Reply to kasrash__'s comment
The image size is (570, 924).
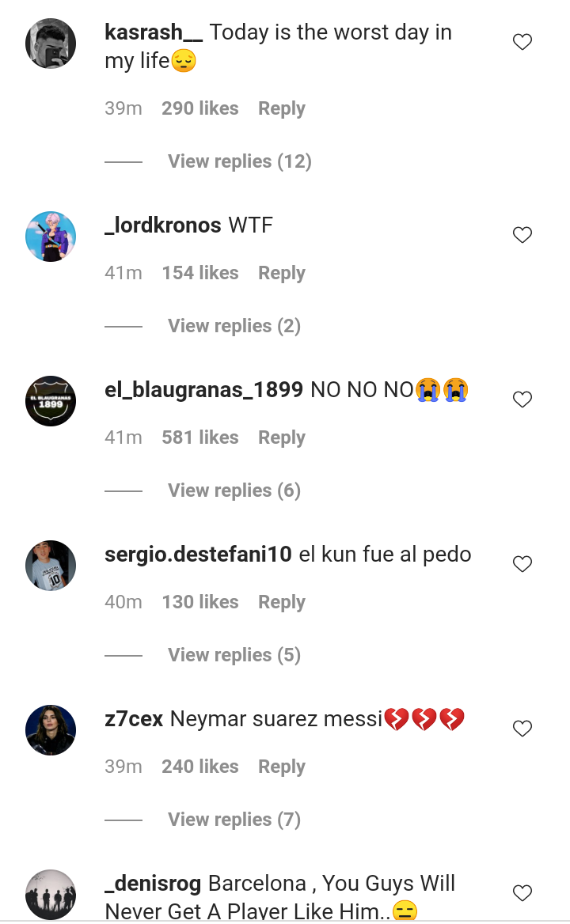281,109
